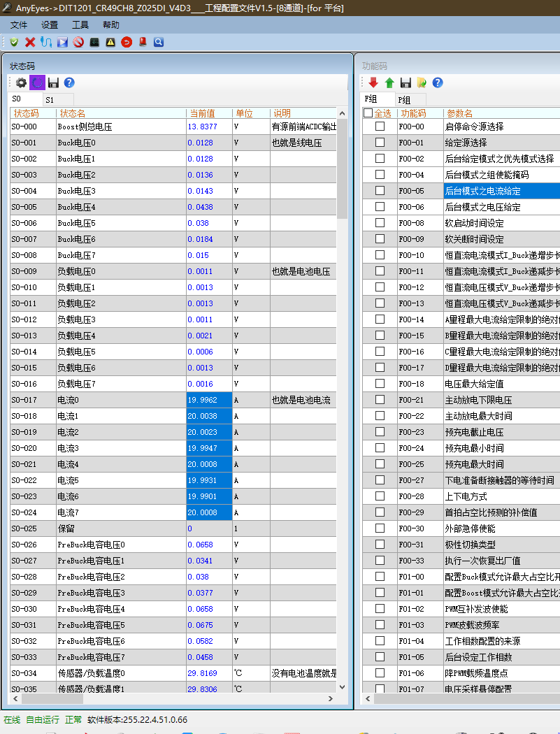560x734 pixels.
Task: Select the S0-000 Boost侧总电压 row
Action: pyautogui.click(x=173, y=127)
